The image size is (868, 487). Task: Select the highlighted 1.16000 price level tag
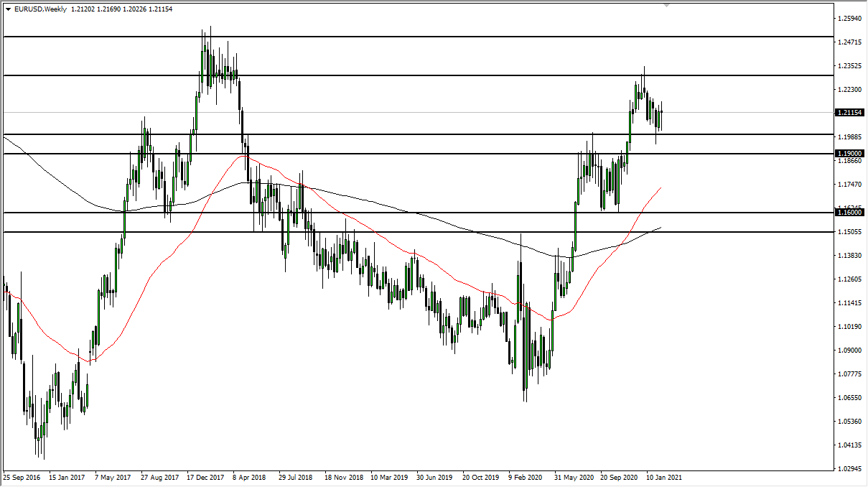(x=849, y=213)
